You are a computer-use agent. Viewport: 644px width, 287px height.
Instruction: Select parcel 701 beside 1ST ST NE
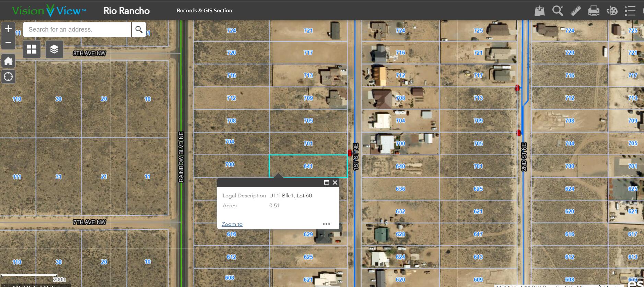(308, 143)
